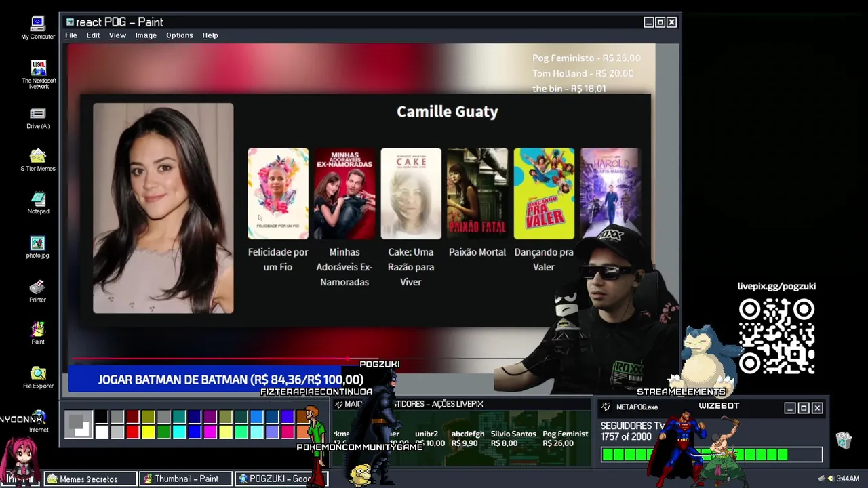This screenshot has height=488, width=868.
Task: Click the Camille Guaty portrait photo
Action: click(x=163, y=208)
